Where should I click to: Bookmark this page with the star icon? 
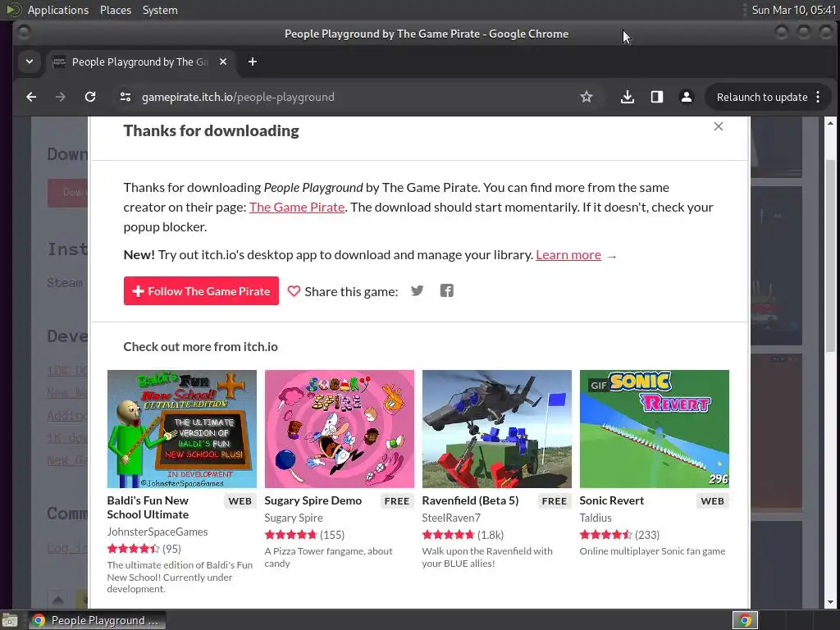[586, 97]
